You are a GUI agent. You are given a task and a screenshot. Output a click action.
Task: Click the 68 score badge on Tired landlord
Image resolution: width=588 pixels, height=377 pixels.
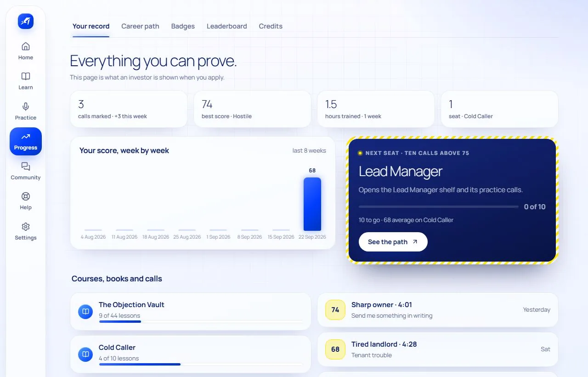tap(335, 349)
